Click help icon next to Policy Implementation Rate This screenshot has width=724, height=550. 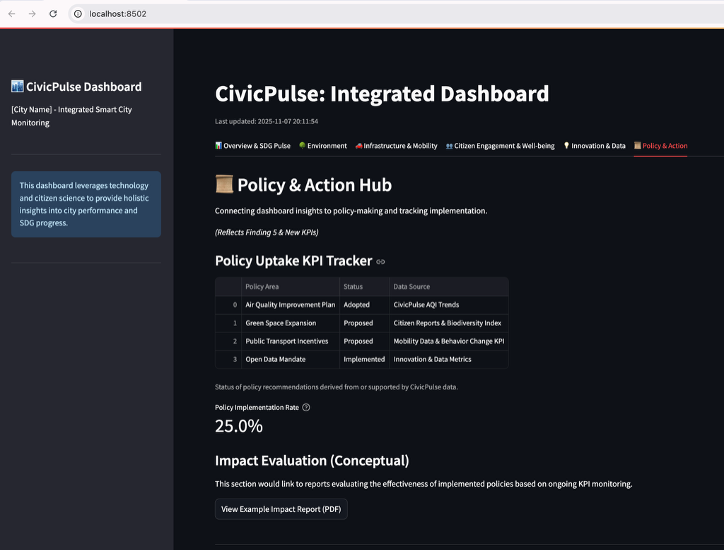[306, 407]
